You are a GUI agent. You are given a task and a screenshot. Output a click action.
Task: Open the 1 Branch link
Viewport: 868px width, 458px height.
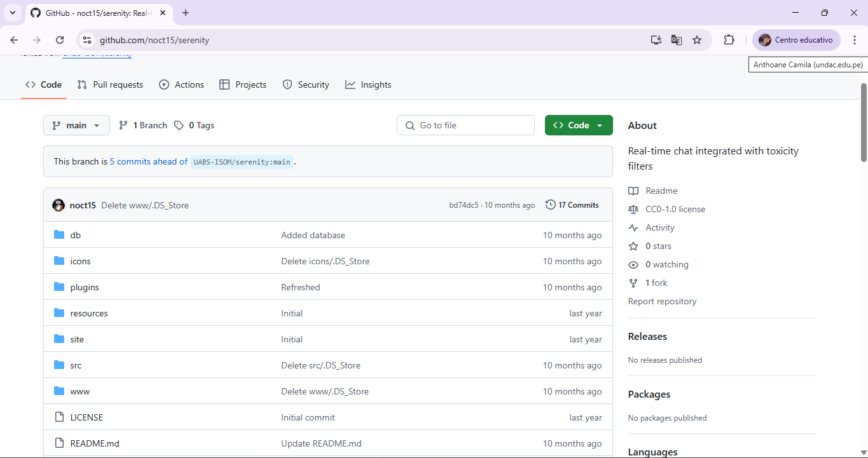tap(143, 125)
